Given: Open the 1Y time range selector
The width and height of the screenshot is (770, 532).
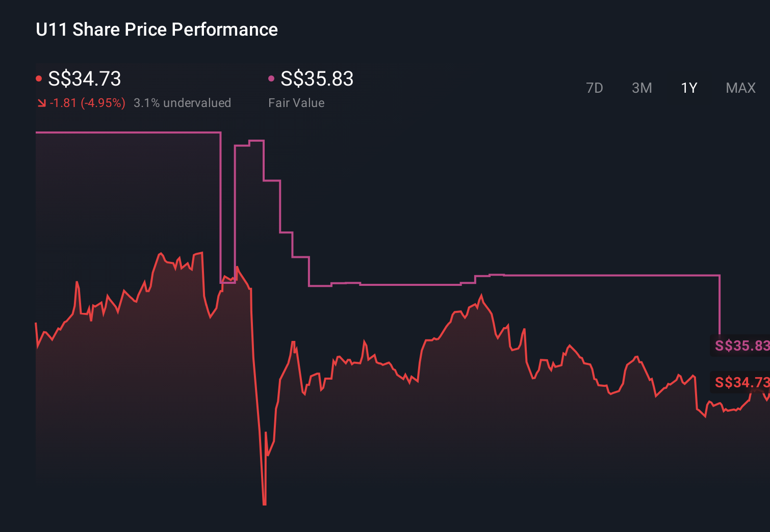Looking at the screenshot, I should coord(688,88).
